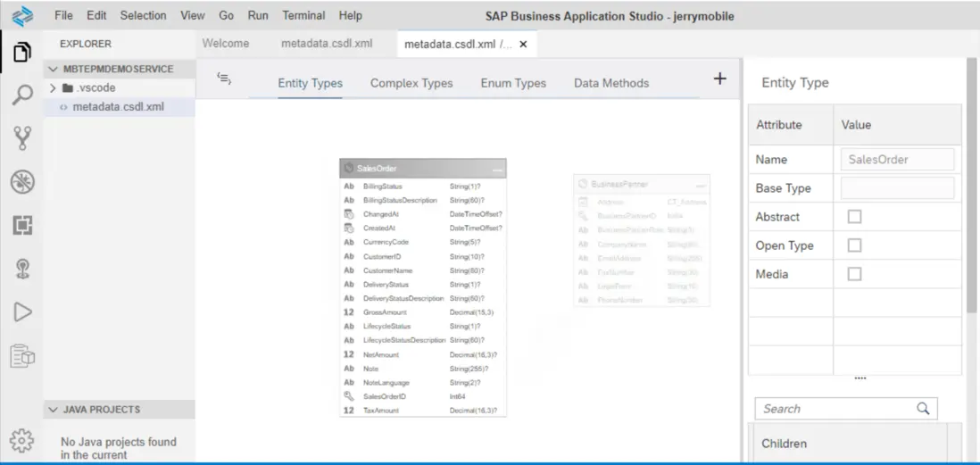Select metadata.csdl.xml in the file explorer
Screen dimensions: 980x465
(118, 107)
